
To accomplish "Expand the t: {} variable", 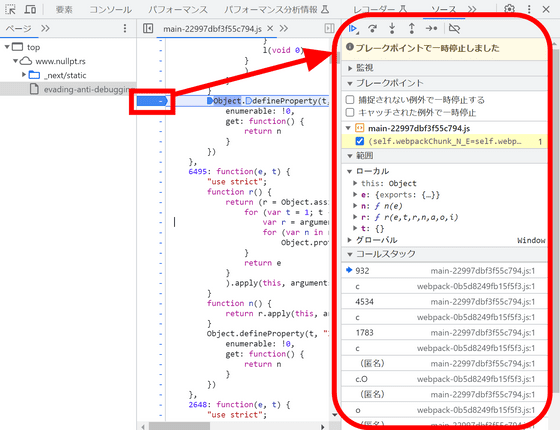I will click(355, 228).
